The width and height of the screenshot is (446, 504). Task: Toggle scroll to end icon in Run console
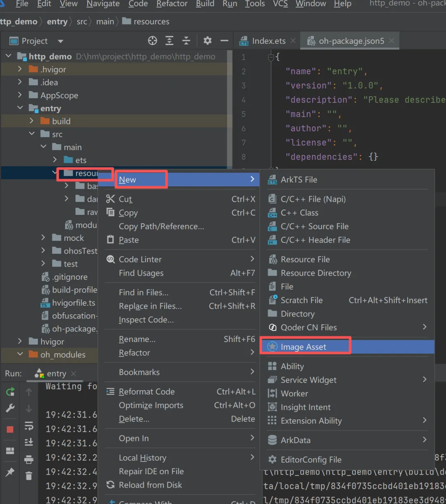pos(28,442)
